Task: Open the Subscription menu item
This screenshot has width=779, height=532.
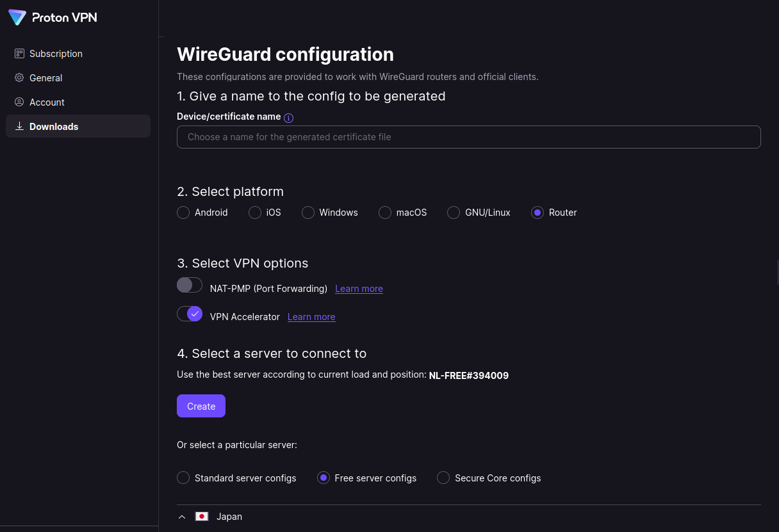Action: click(56, 54)
